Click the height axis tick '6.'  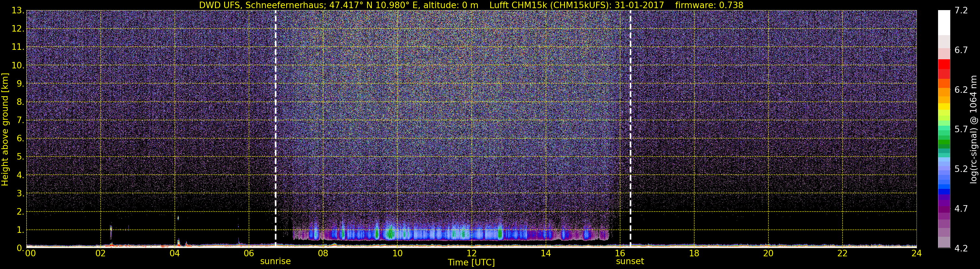pos(20,138)
